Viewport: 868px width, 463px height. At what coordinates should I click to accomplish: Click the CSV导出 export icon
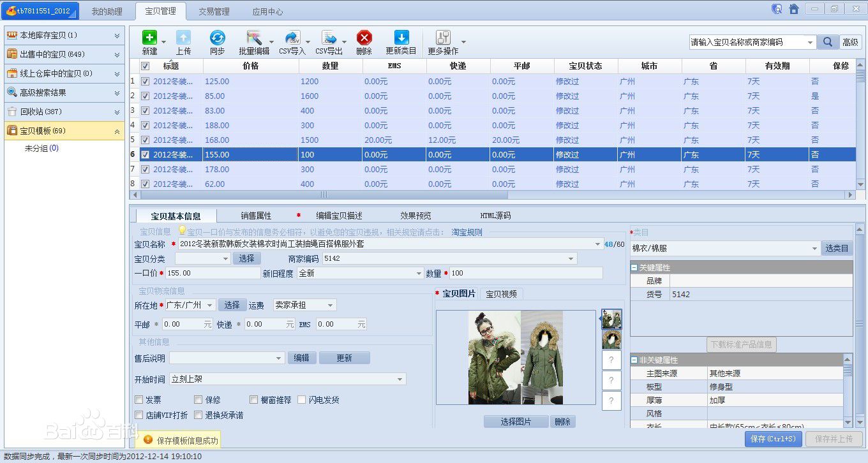(329, 38)
